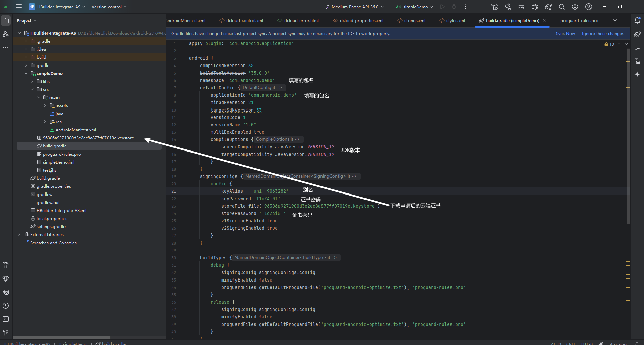Open the Medium Phone API 36.0 device dropdown
The height and width of the screenshot is (345, 644).
[x=355, y=7]
